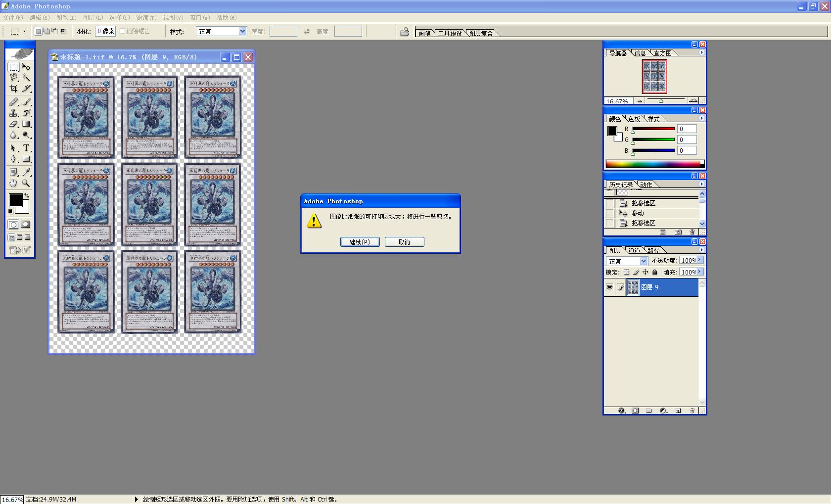Image resolution: width=831 pixels, height=504 pixels.
Task: Open the Layers panel flyout menu
Action: click(x=701, y=250)
